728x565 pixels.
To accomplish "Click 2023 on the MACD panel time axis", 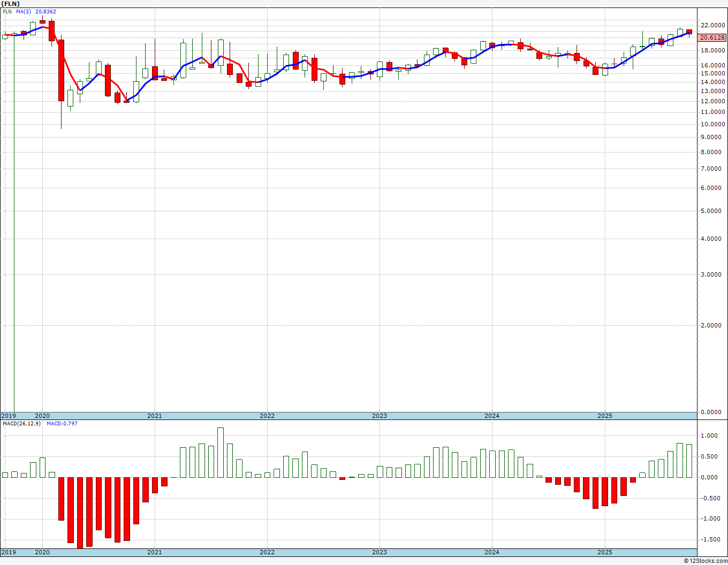I will point(380,552).
